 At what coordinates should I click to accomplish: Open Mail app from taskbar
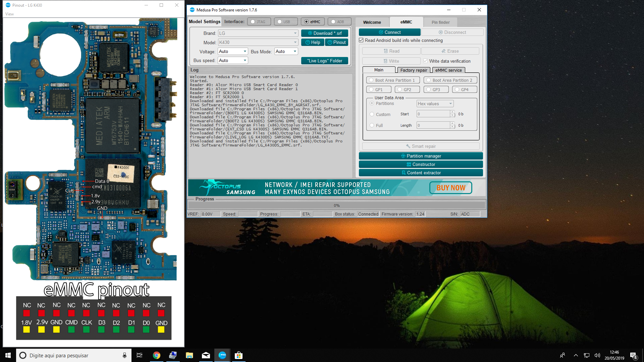206,355
